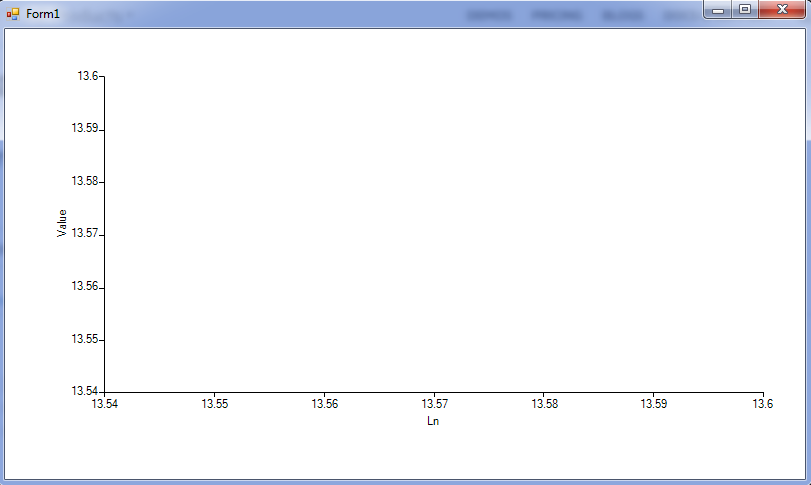811x485 pixels.
Task: Select the 13.57 label on Value axis
Action: click(85, 233)
